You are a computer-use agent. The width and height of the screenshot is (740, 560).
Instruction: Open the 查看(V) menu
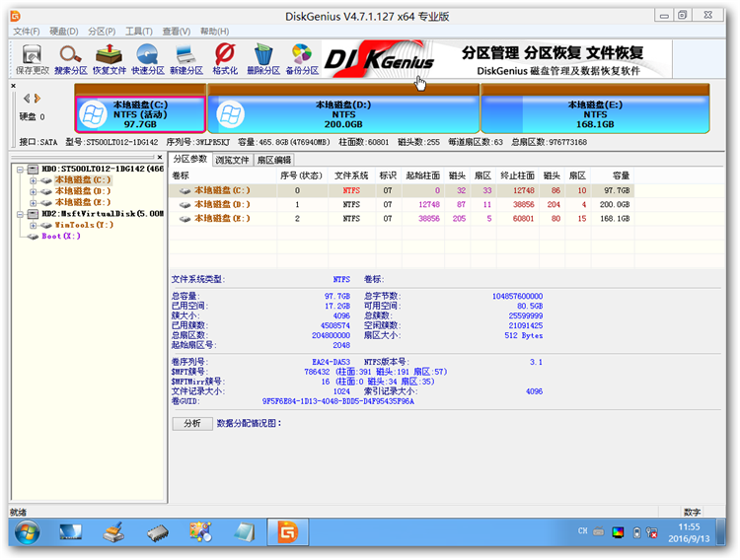point(176,32)
